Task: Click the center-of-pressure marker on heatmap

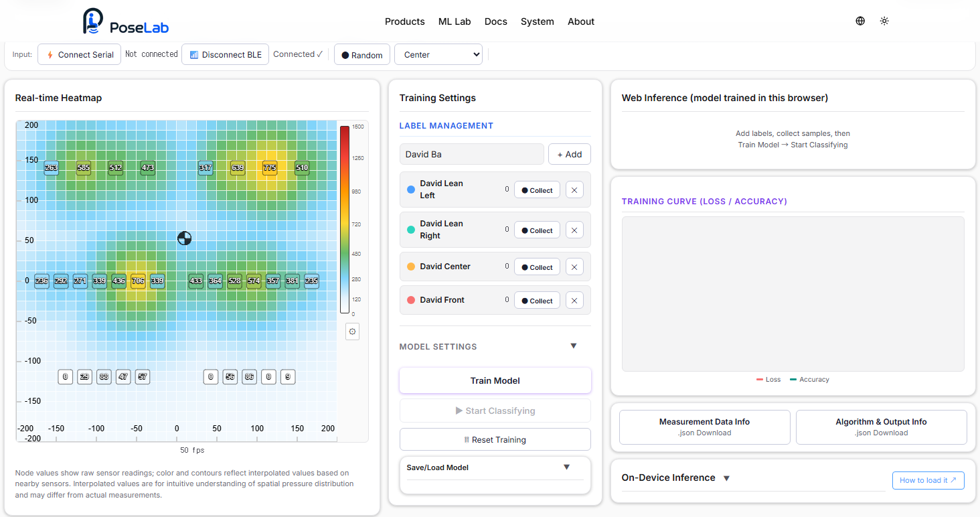Action: (184, 238)
